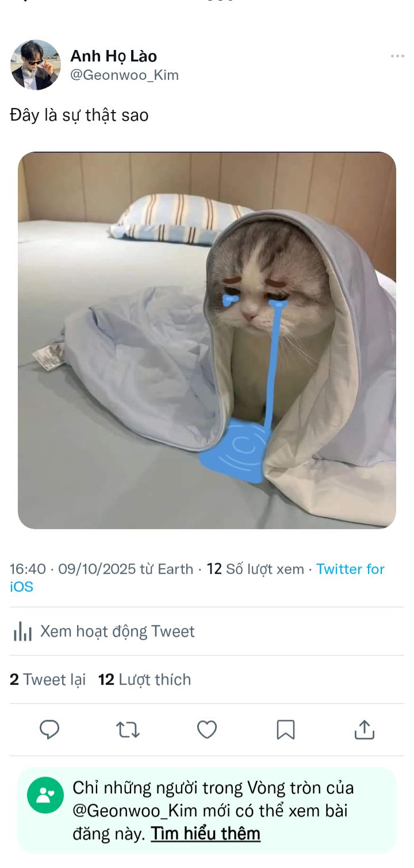Tap the bar chart analytics icon
This screenshot has width=414, height=868.
[x=22, y=631]
